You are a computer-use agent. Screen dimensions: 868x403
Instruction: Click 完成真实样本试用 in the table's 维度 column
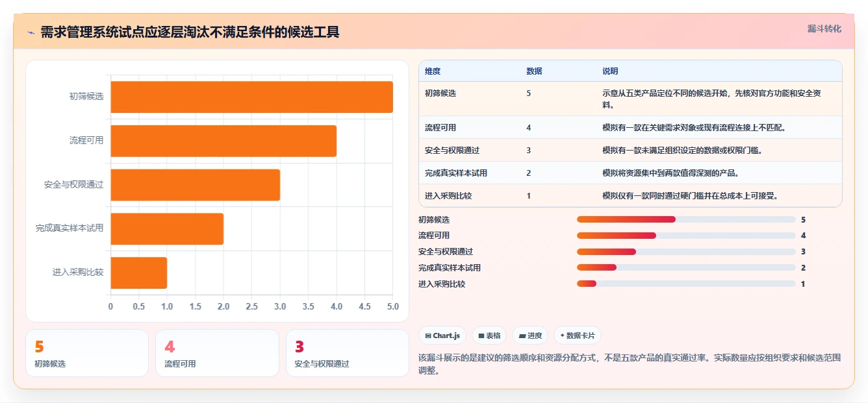click(456, 173)
